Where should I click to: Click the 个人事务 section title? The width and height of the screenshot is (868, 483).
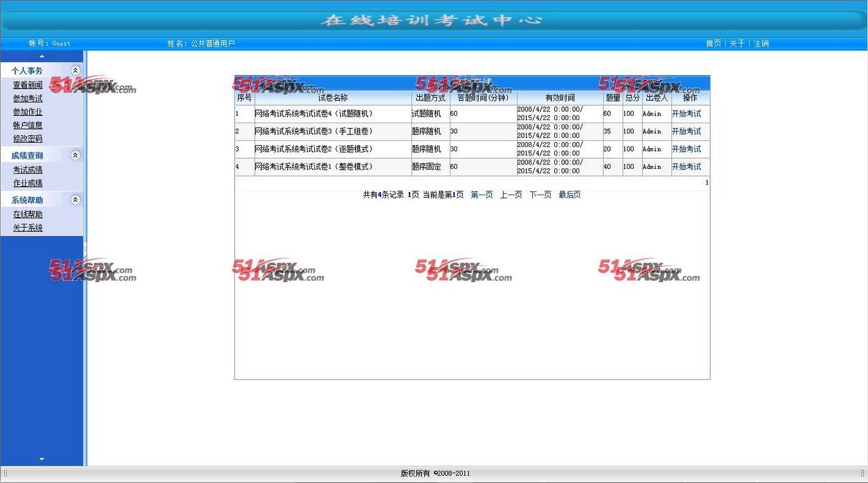coord(27,71)
